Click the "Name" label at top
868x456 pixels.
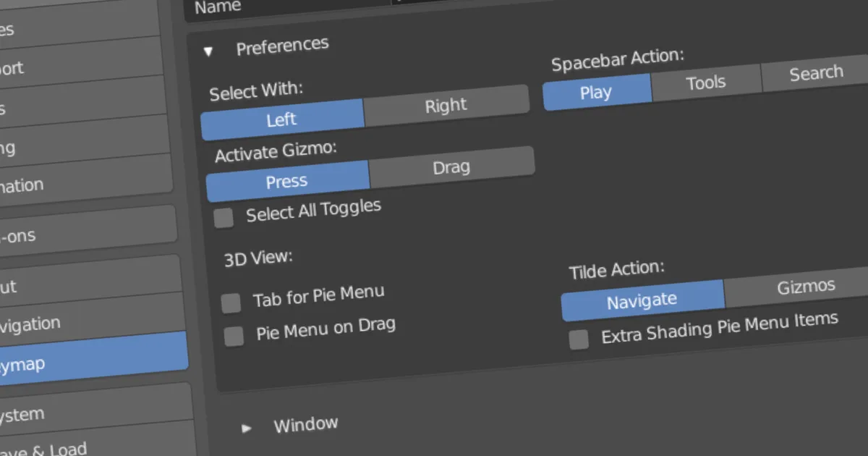218,8
